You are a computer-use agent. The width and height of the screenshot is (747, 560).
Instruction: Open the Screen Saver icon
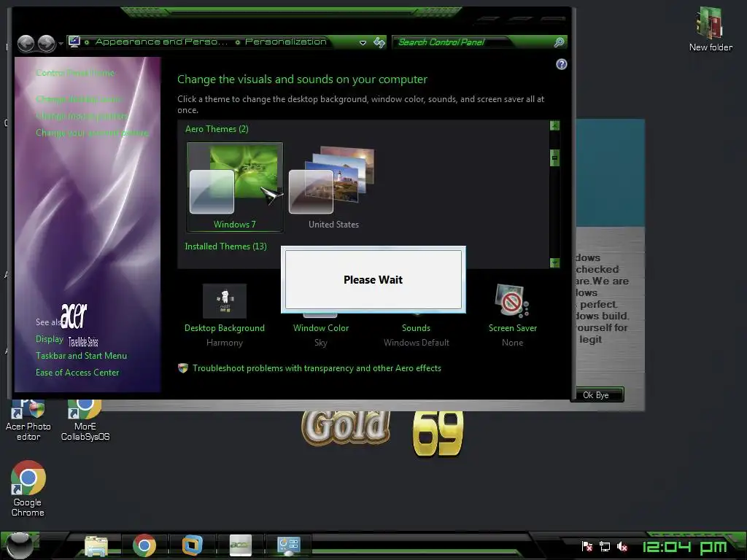511,301
